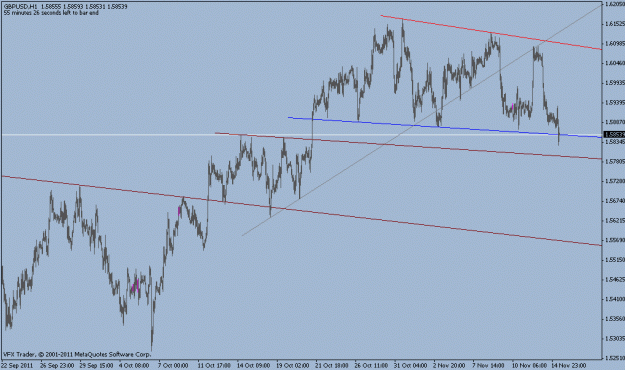Click the 1.59935 price scale label

pyautogui.click(x=614, y=83)
